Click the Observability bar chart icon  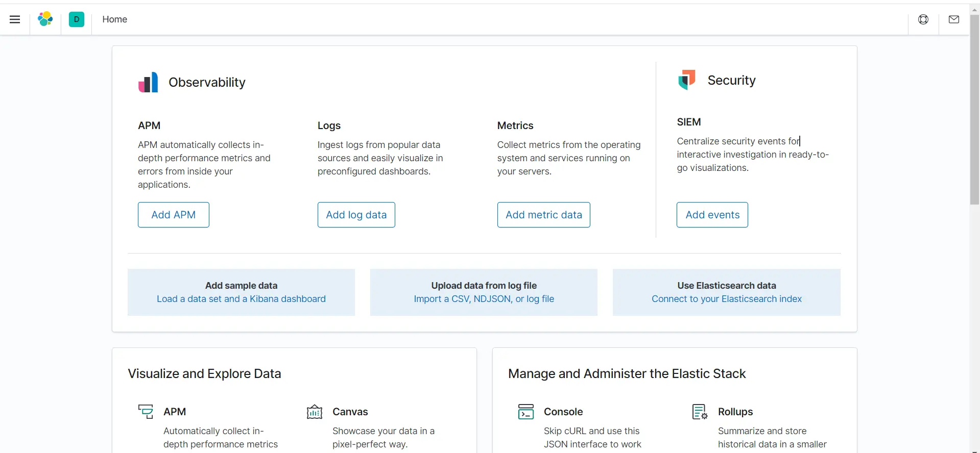148,82
